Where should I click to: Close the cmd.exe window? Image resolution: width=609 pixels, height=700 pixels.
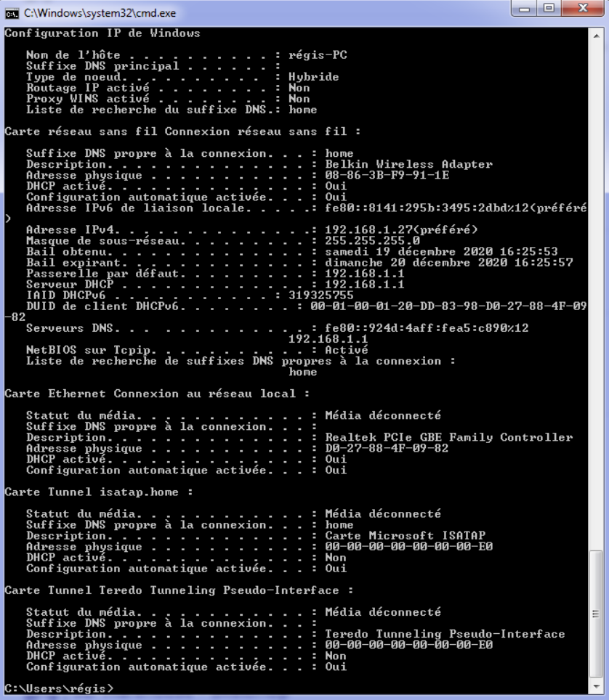[x=583, y=9]
